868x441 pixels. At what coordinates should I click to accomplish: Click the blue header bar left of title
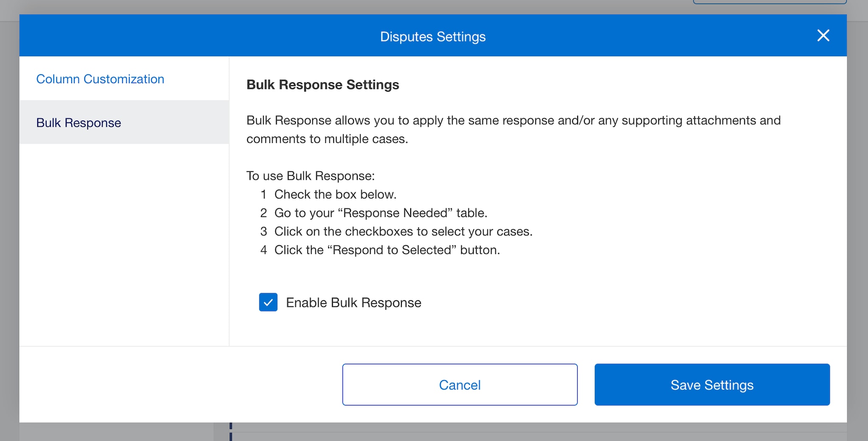(191, 36)
